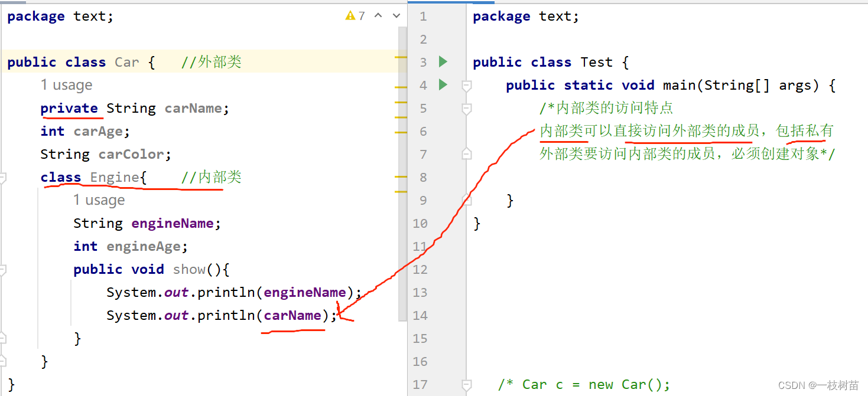Collapse fold marker beside public void show()

2,270
